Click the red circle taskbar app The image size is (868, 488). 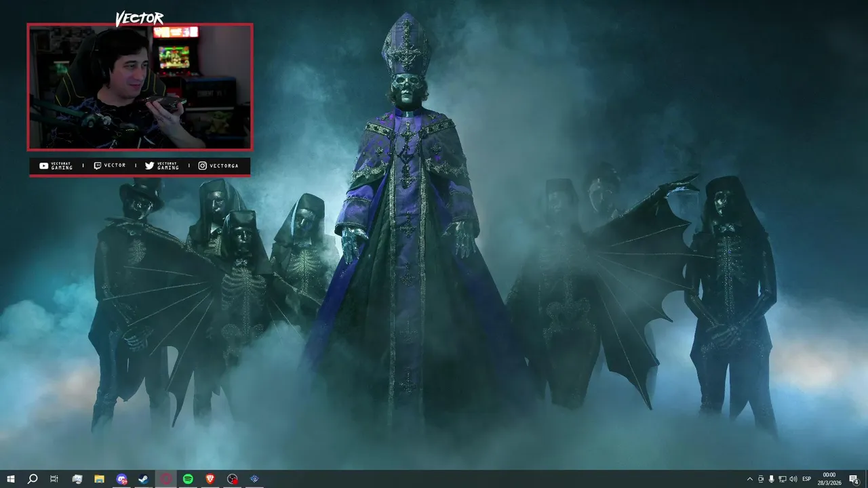point(166,479)
